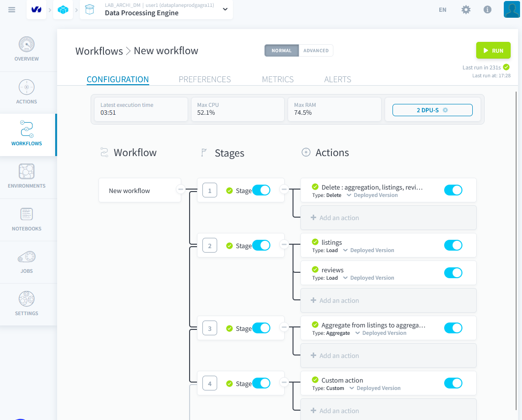The width and height of the screenshot is (522, 420).
Task: Open the Metrics tab
Action: [x=278, y=79]
